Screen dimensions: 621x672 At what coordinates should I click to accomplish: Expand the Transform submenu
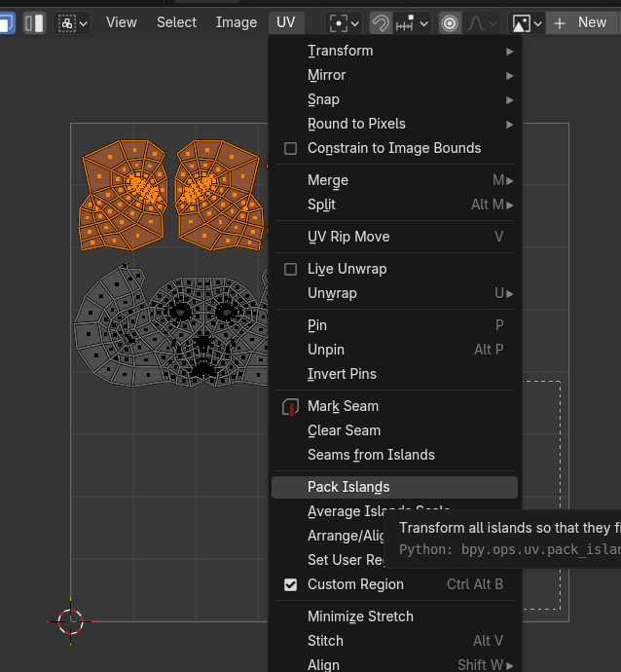click(394, 51)
